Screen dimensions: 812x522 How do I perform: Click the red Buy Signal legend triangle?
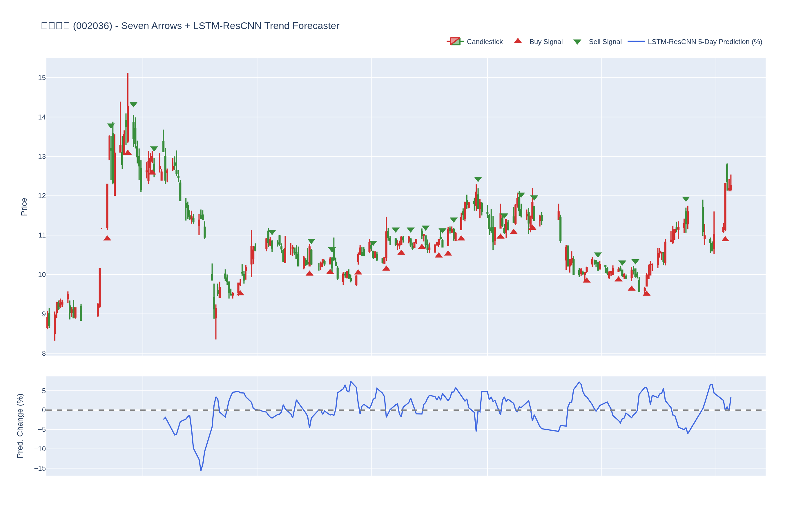517,41
